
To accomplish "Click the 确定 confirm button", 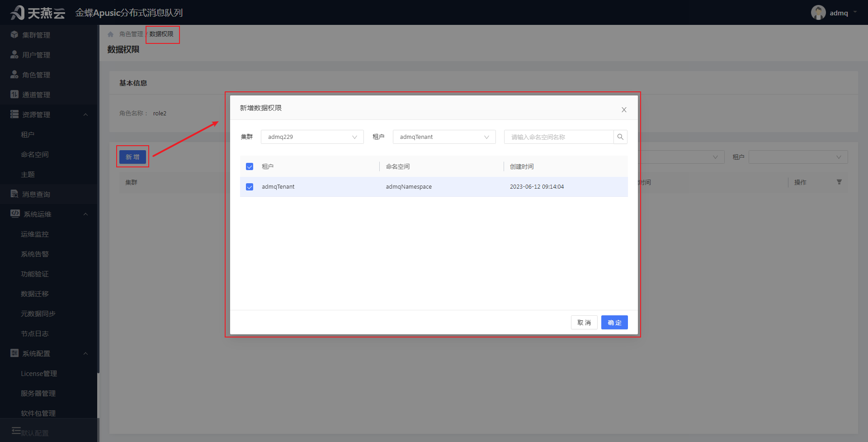I will click(x=614, y=323).
